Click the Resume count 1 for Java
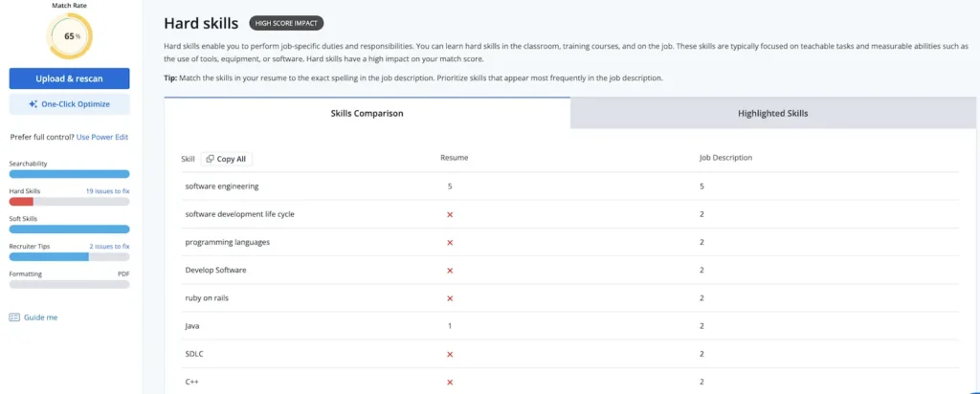The image size is (980, 394). tap(450, 326)
